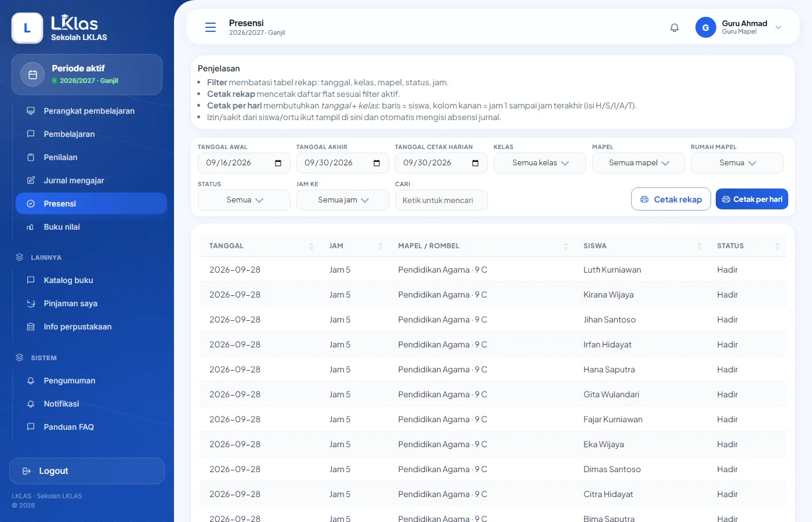Click the Cetak per hari button
Viewport: 812px width, 522px height.
point(752,199)
